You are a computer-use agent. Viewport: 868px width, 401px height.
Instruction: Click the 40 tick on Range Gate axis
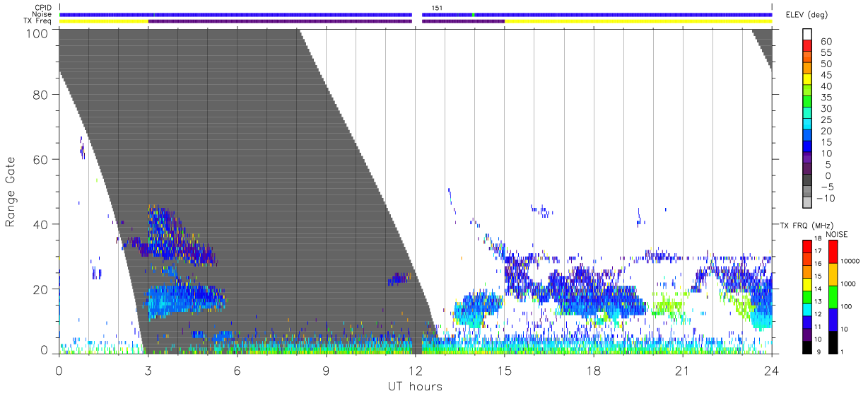[41, 224]
